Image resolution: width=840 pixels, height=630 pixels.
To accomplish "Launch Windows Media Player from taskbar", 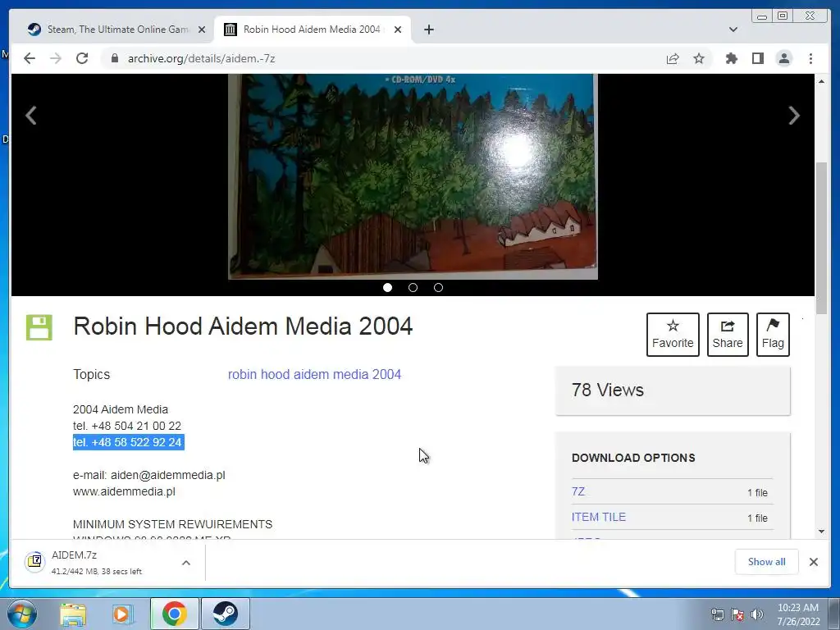I will coord(123,614).
